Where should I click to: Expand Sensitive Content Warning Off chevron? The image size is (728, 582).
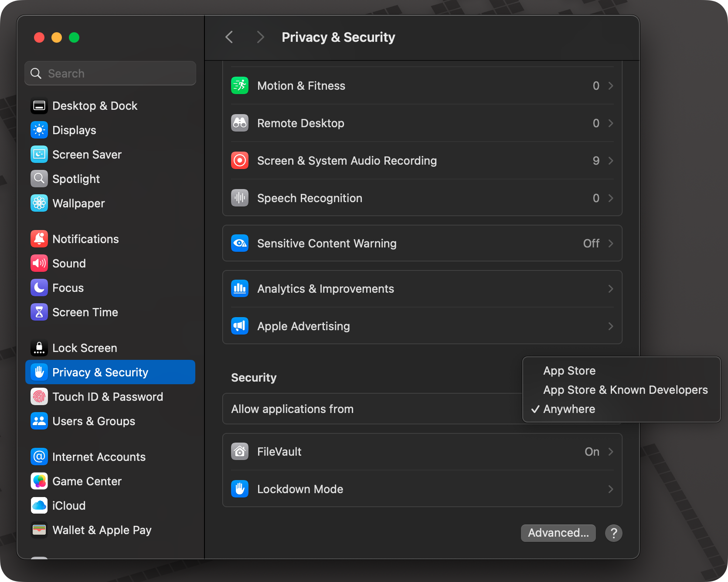(610, 244)
